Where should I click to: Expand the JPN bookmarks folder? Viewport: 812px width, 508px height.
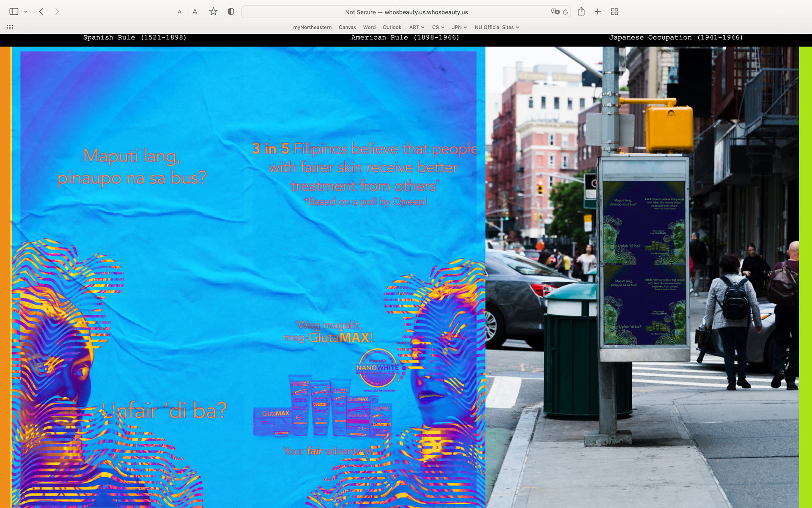tap(459, 27)
